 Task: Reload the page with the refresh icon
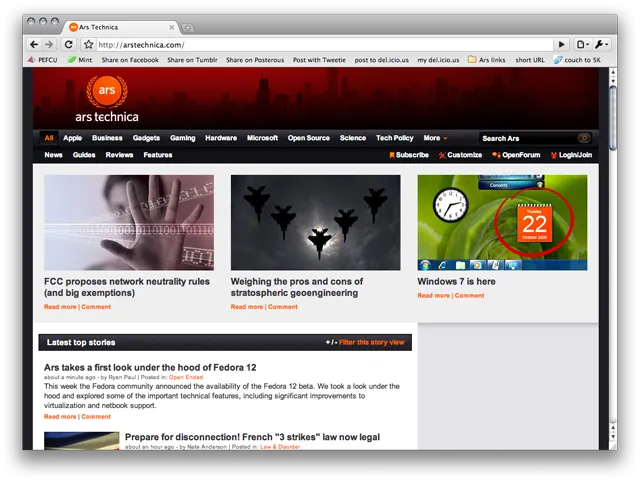tap(69, 44)
